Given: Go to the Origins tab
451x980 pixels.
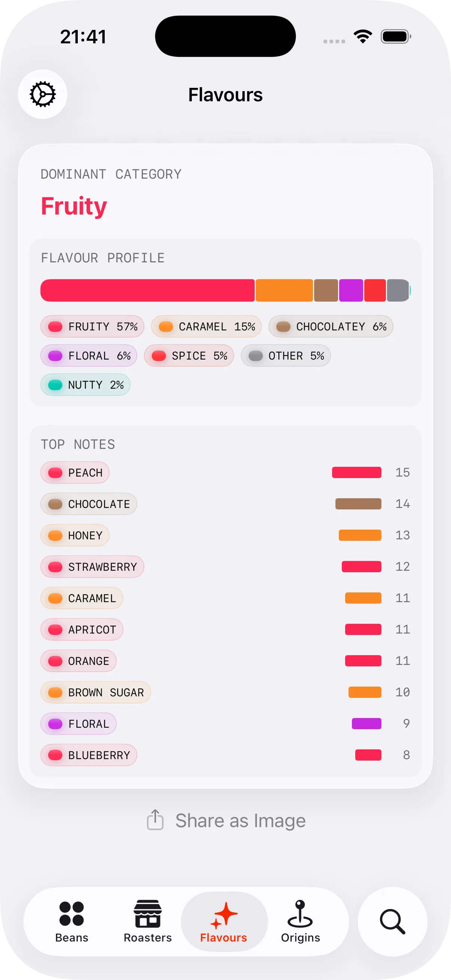Looking at the screenshot, I should tap(300, 921).
